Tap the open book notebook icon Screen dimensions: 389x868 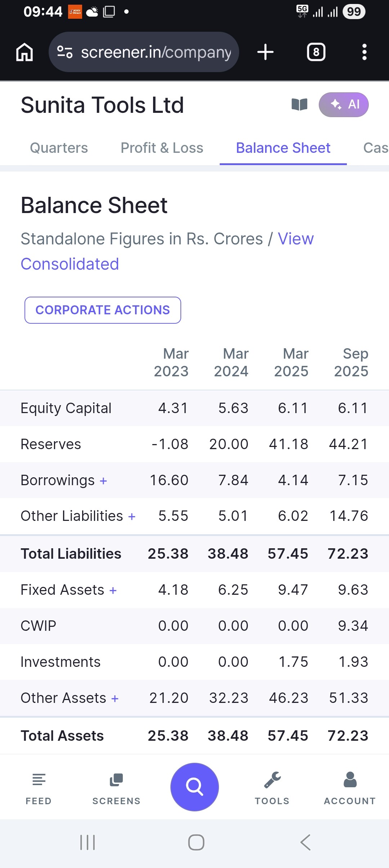[299, 105]
